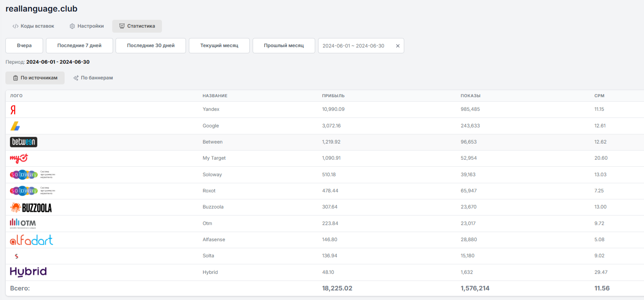Click the Yandex logo icon
This screenshot has width=644, height=300.
point(13,110)
